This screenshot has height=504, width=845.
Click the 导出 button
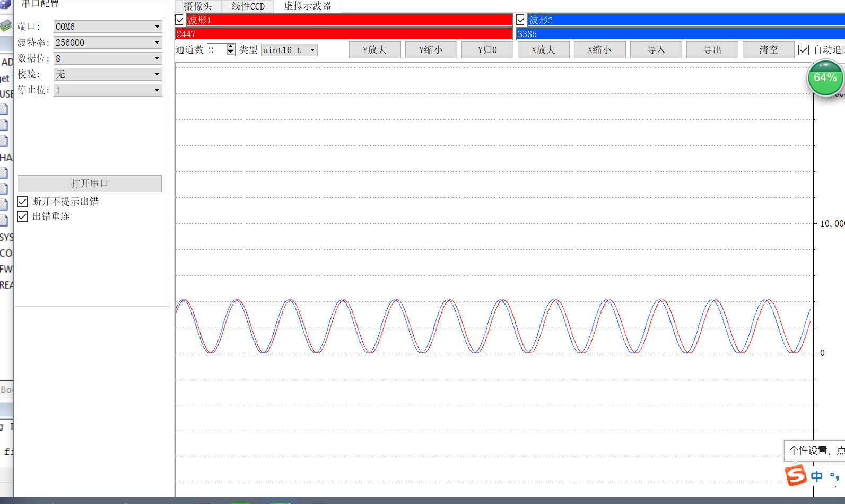[x=712, y=50]
